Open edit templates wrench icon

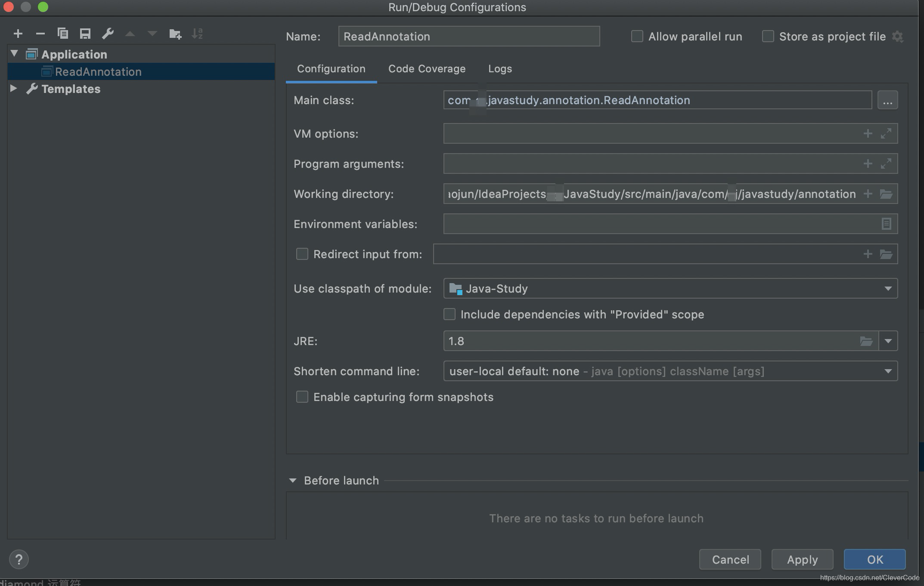(108, 34)
